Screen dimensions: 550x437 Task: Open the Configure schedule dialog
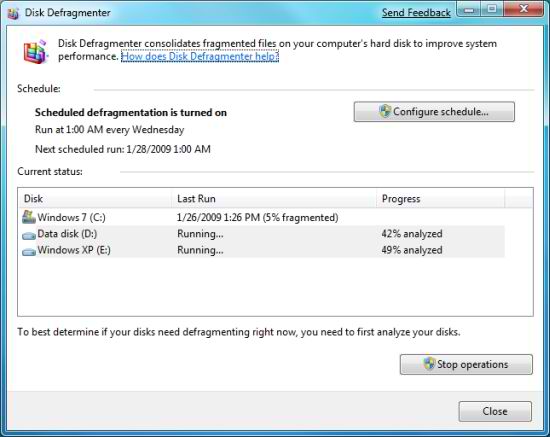(434, 112)
